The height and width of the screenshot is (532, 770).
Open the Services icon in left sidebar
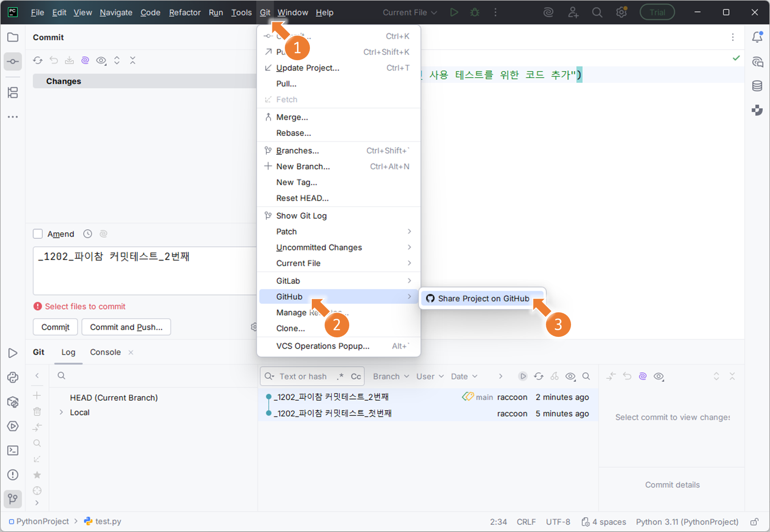click(x=13, y=426)
